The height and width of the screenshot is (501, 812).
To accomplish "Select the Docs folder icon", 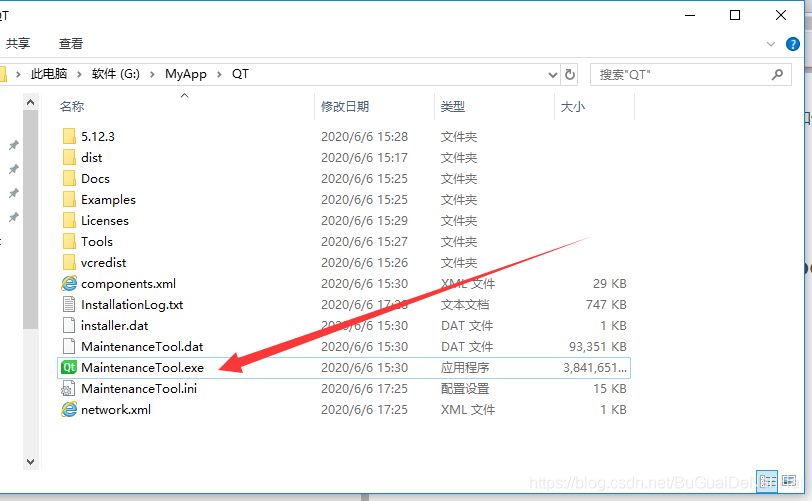I will [x=69, y=178].
